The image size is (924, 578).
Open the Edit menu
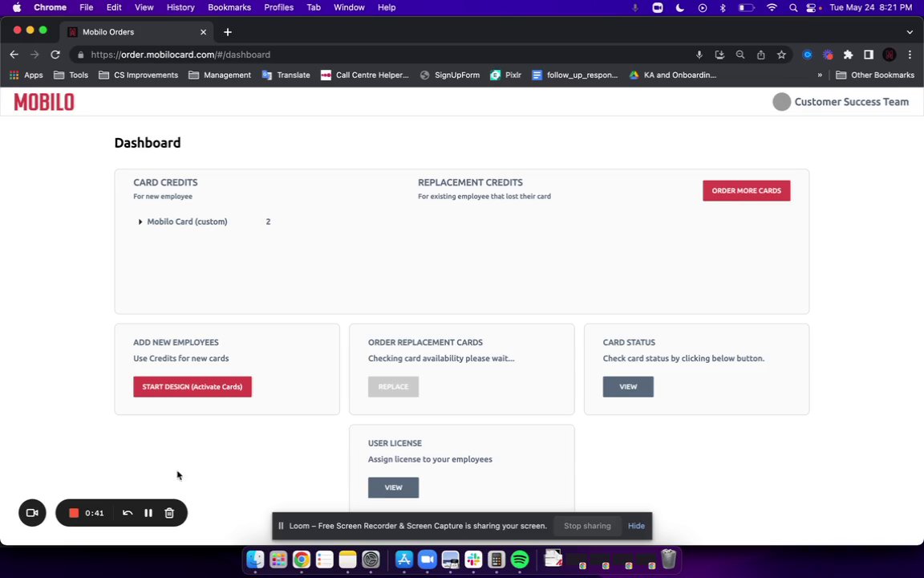tap(114, 8)
